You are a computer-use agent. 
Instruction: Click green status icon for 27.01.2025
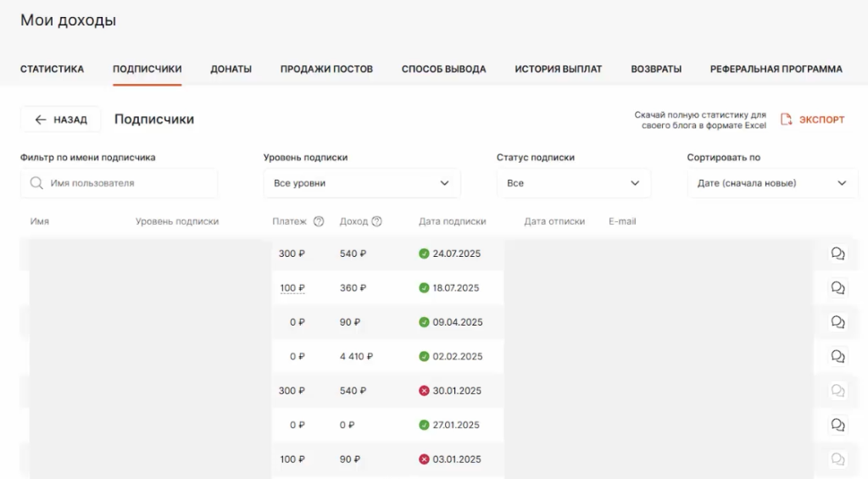(424, 426)
